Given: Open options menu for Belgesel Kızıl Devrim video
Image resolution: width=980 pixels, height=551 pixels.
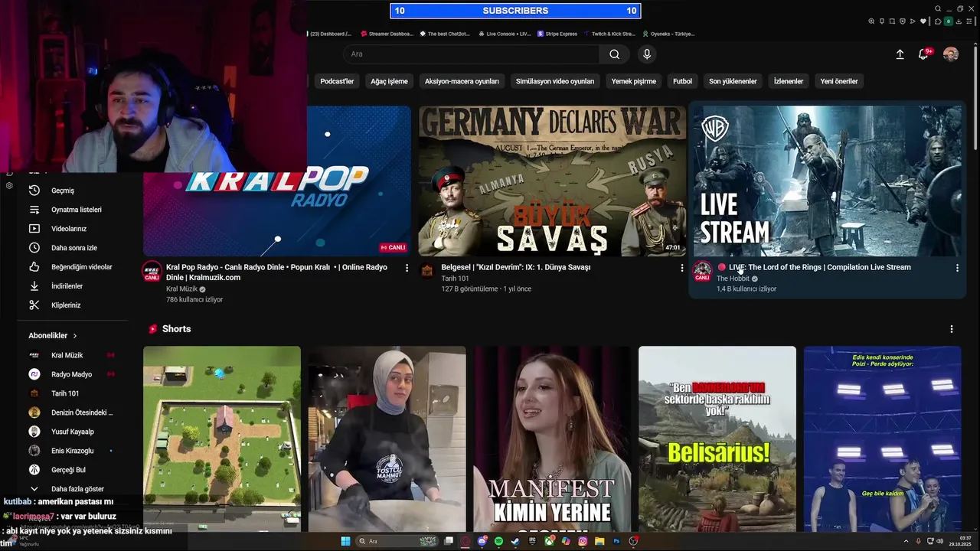Looking at the screenshot, I should coord(682,268).
